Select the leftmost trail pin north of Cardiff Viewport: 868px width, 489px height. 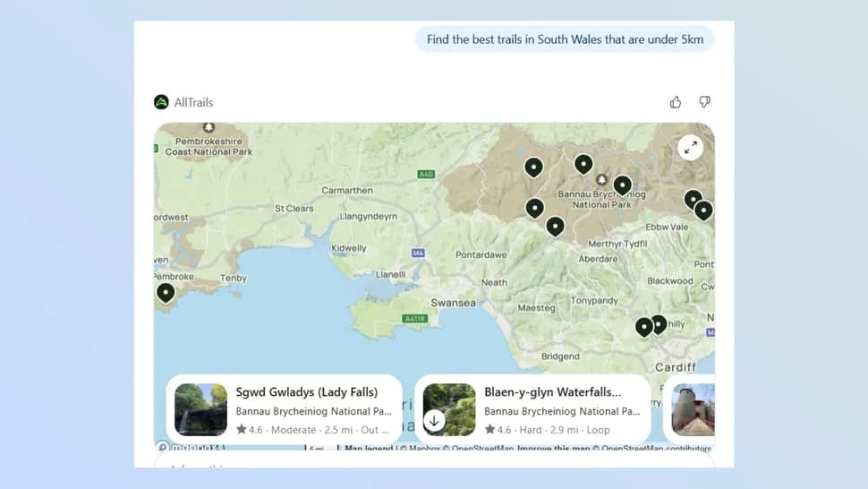(643, 327)
